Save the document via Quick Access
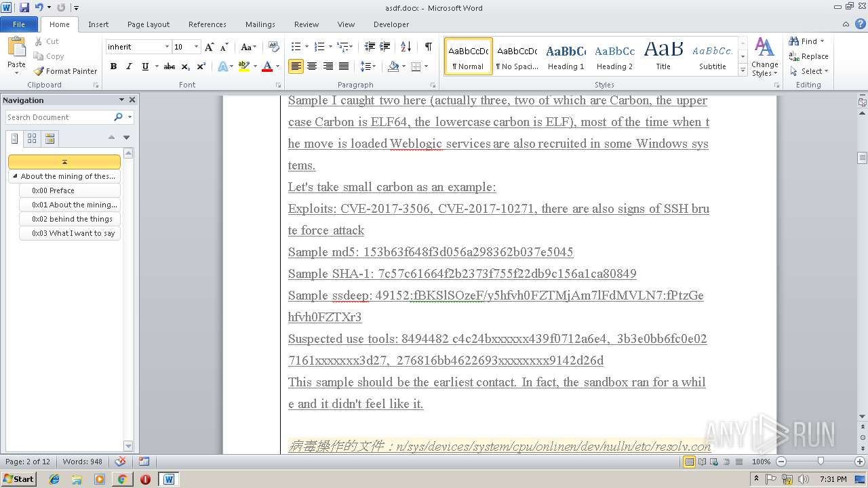 coord(24,7)
